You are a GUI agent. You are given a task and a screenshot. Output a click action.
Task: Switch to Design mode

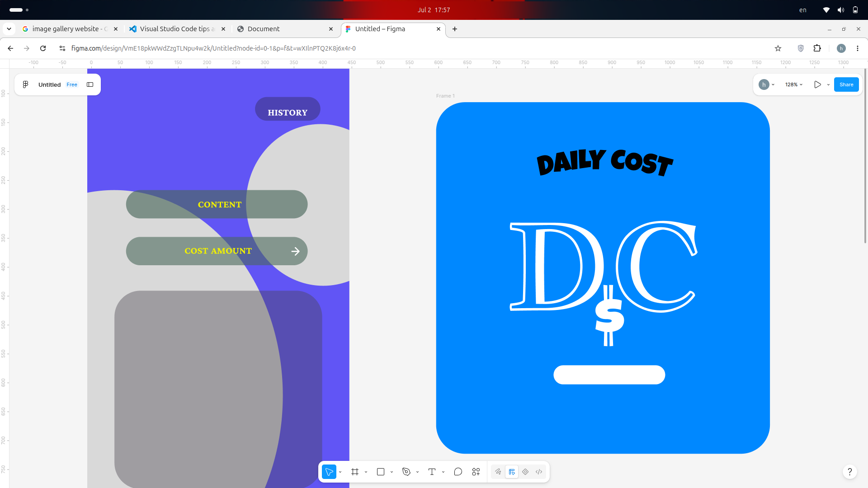512,472
